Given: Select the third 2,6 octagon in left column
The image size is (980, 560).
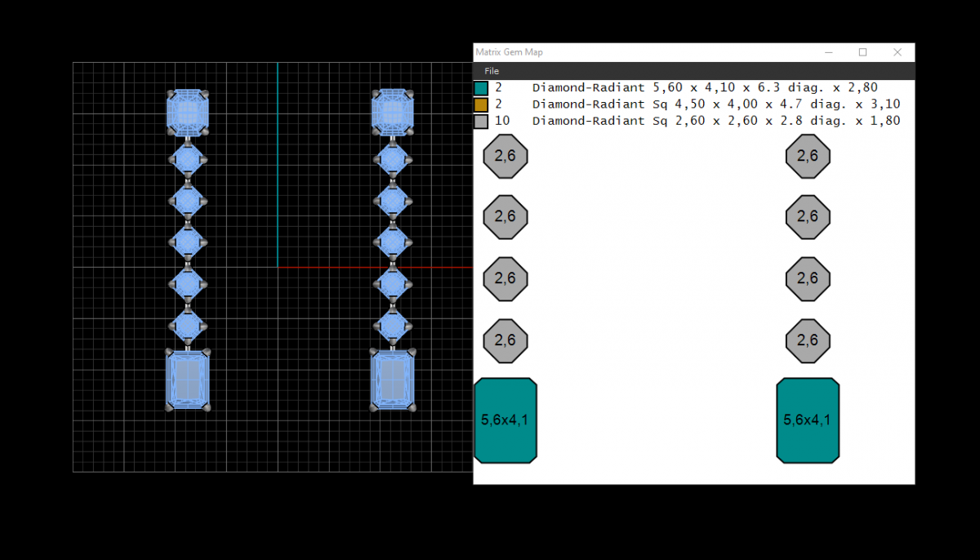Looking at the screenshot, I should [x=506, y=279].
